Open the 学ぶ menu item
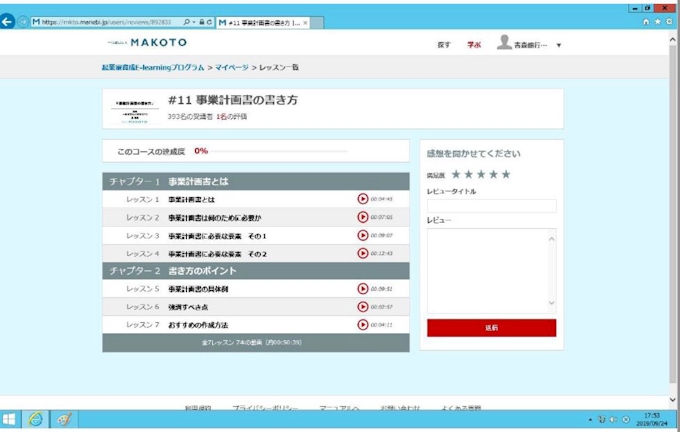The height and width of the screenshot is (432, 680). [x=474, y=45]
